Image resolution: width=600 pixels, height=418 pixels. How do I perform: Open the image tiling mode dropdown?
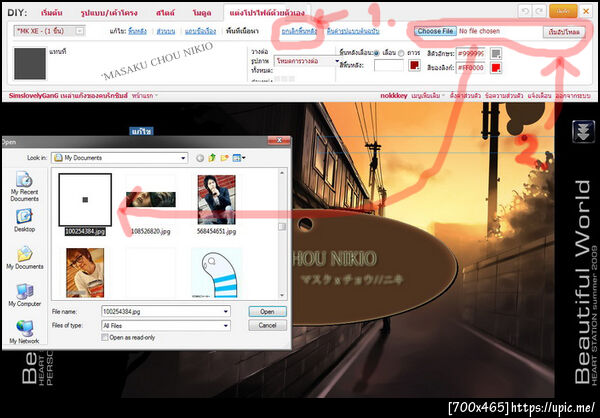click(307, 61)
